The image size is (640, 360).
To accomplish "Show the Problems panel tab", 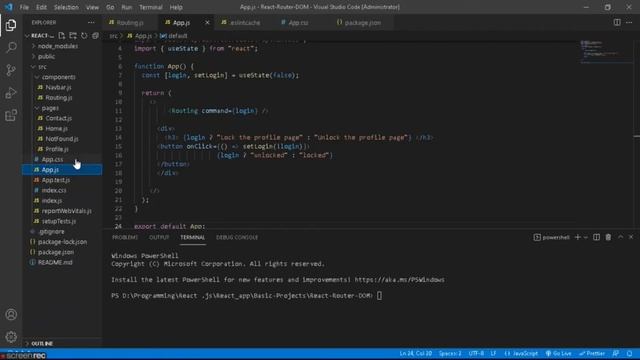I will 125,237.
